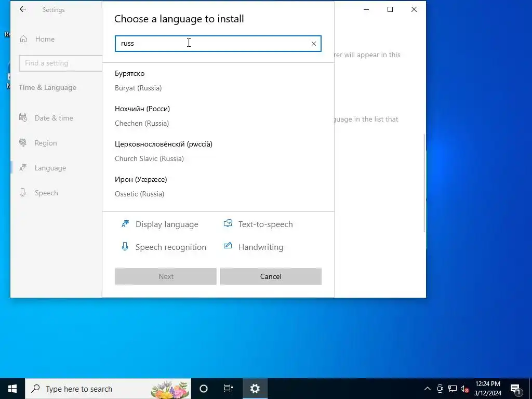The height and width of the screenshot is (399, 532).
Task: Select the Church Slavic (Russia) language
Action: click(x=218, y=151)
